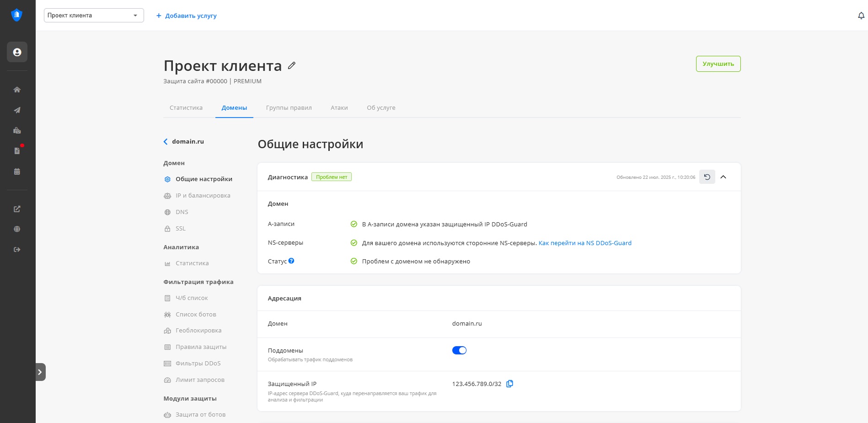This screenshot has width=868, height=423.
Task: Click the Улучшить button
Action: click(x=718, y=64)
